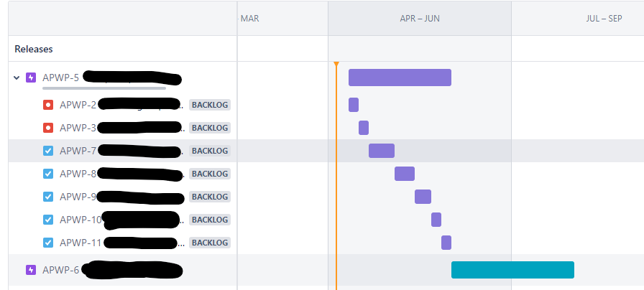
Task: Open issue APWP-5
Action: click(61, 78)
